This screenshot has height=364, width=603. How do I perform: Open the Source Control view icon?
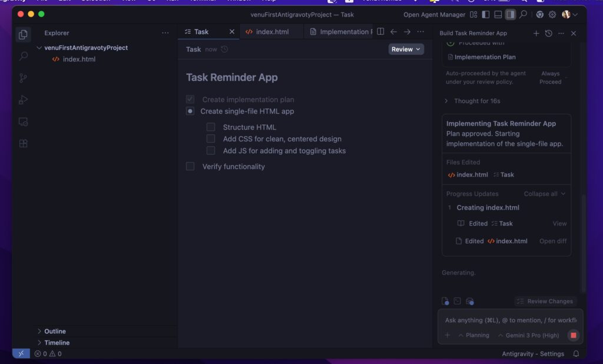point(23,78)
